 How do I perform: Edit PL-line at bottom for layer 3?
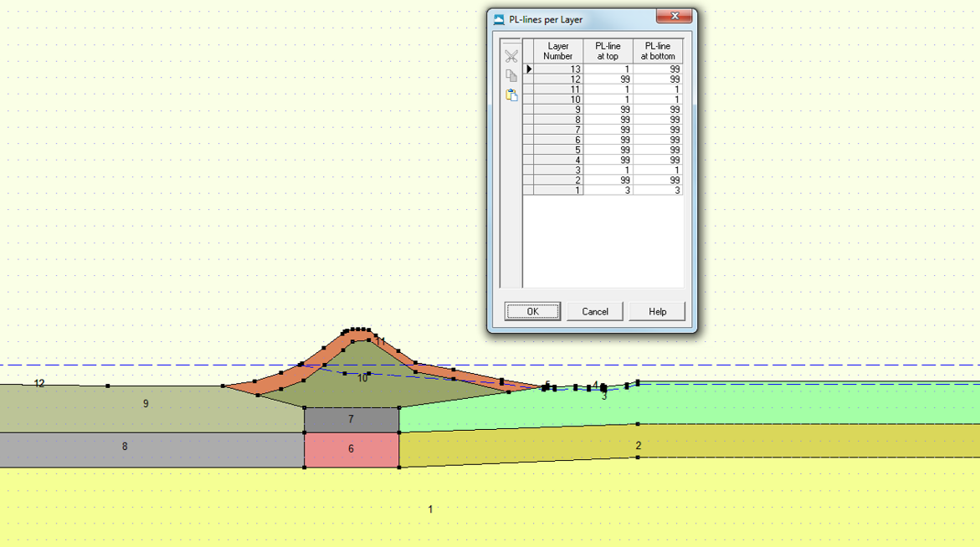658,171
